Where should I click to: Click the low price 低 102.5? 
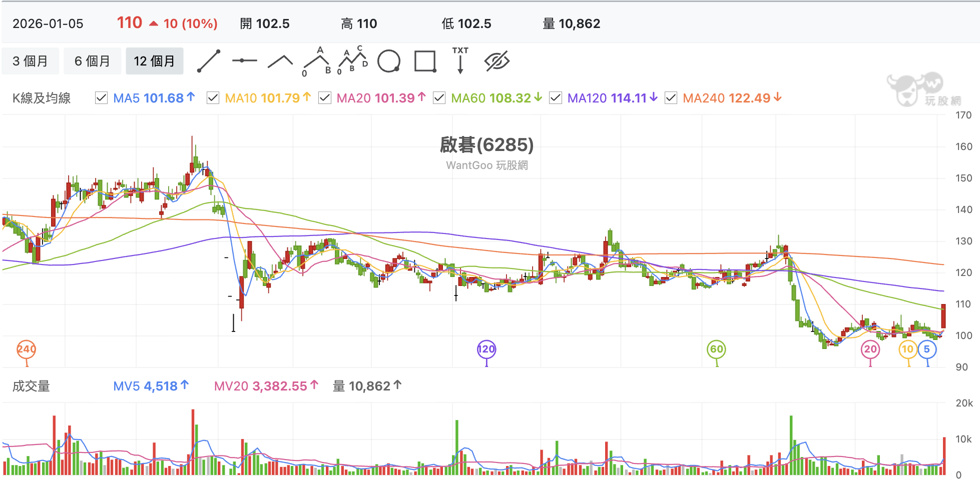(466, 23)
